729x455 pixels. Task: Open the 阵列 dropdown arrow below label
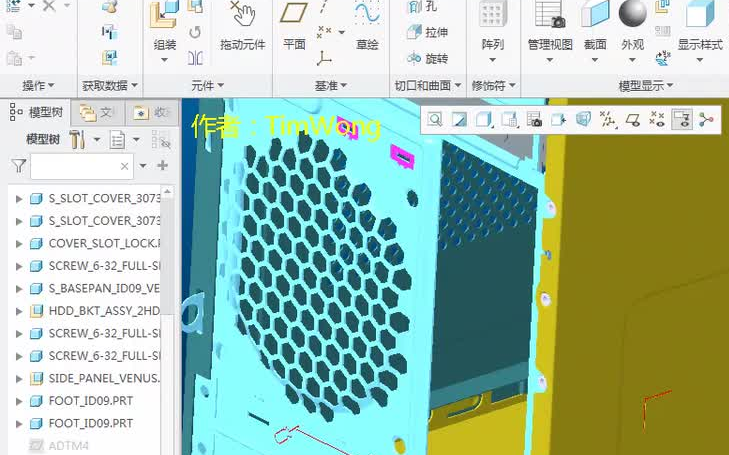[x=492, y=59]
